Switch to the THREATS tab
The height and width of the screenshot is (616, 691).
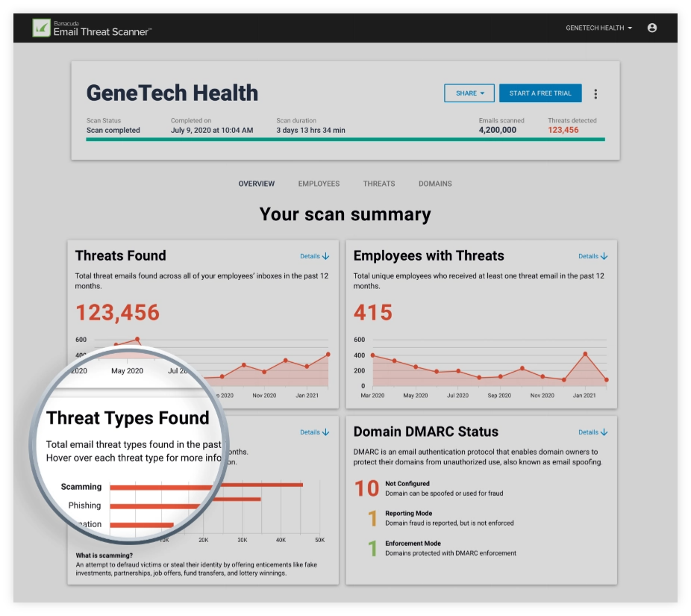click(378, 184)
